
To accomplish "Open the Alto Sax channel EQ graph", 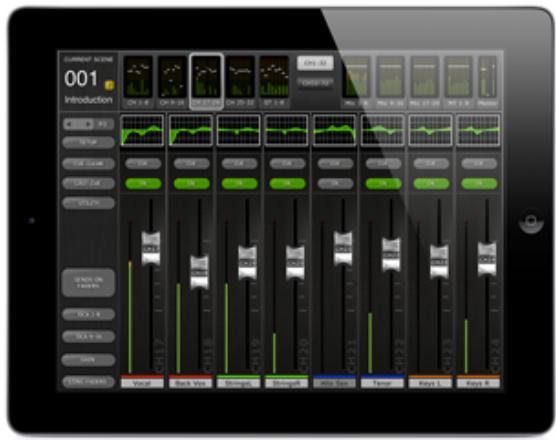I will (334, 130).
